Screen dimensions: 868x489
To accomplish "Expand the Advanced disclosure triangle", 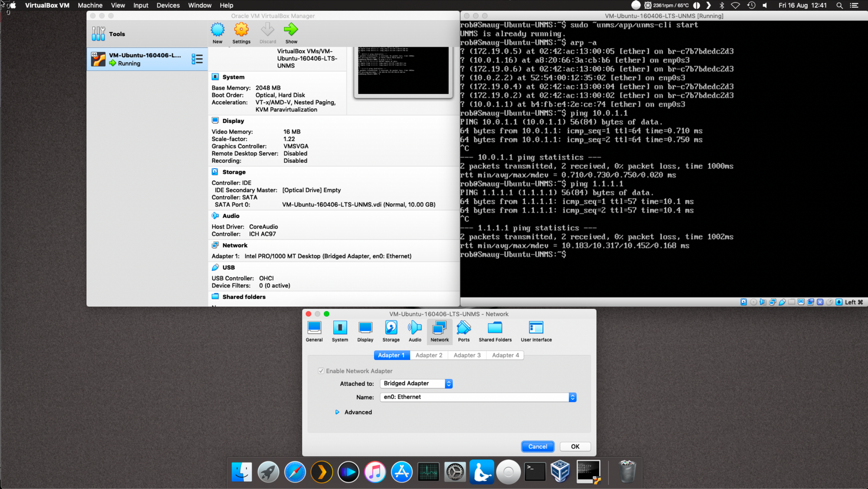I will coord(337,412).
